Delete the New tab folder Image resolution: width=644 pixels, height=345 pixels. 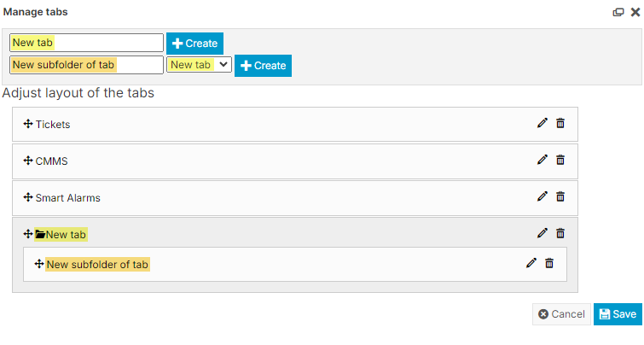pyautogui.click(x=560, y=233)
